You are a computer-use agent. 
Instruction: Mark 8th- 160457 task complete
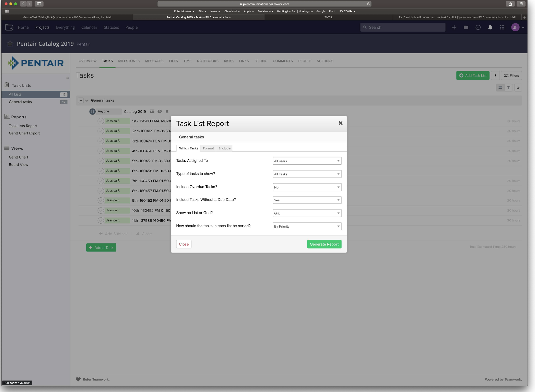(x=101, y=191)
